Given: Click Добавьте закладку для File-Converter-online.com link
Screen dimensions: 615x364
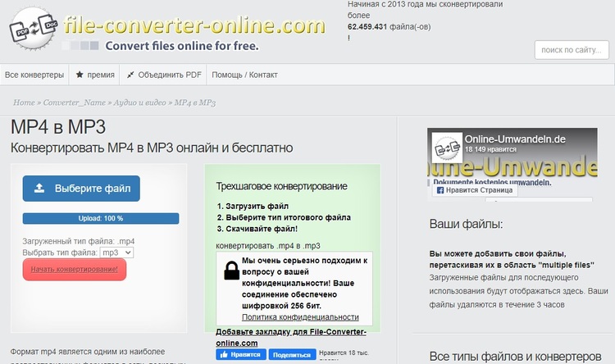Looking at the screenshot, I should 290,337.
